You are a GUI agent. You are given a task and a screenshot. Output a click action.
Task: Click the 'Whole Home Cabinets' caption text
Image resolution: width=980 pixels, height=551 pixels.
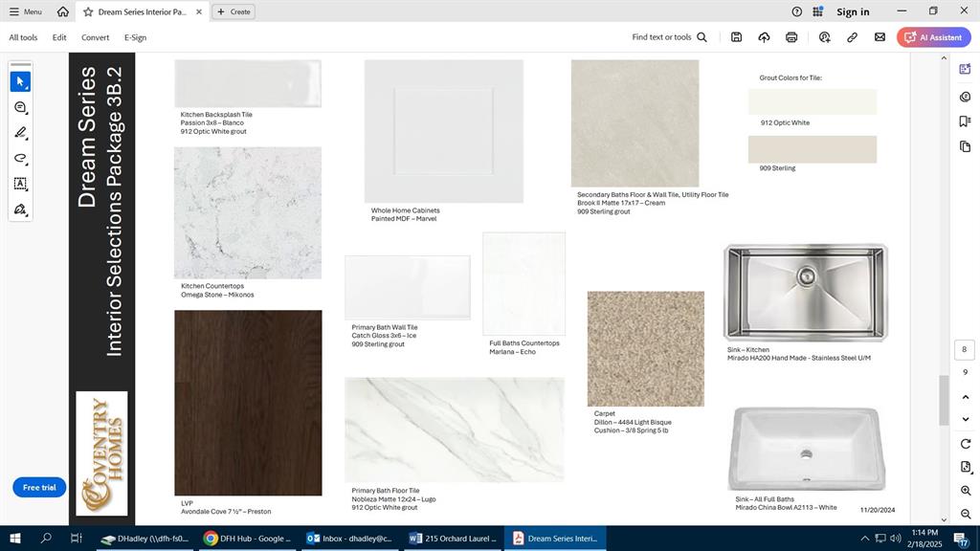pyautogui.click(x=405, y=210)
